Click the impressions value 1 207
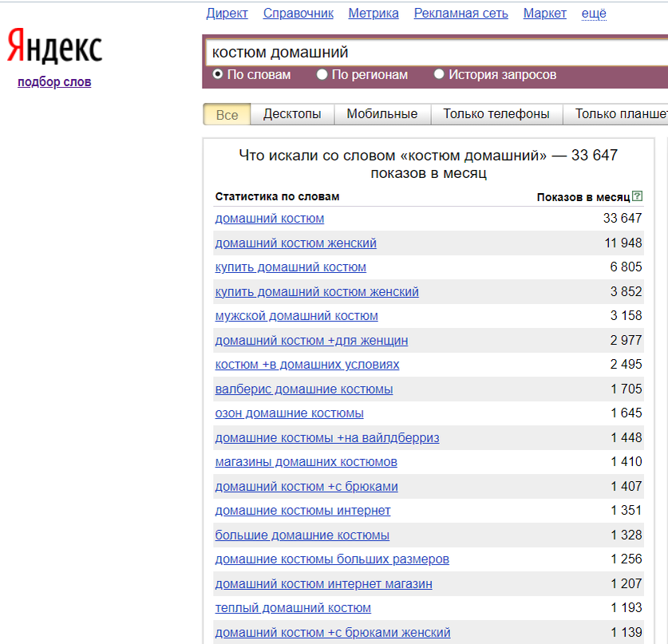 pos(626,583)
